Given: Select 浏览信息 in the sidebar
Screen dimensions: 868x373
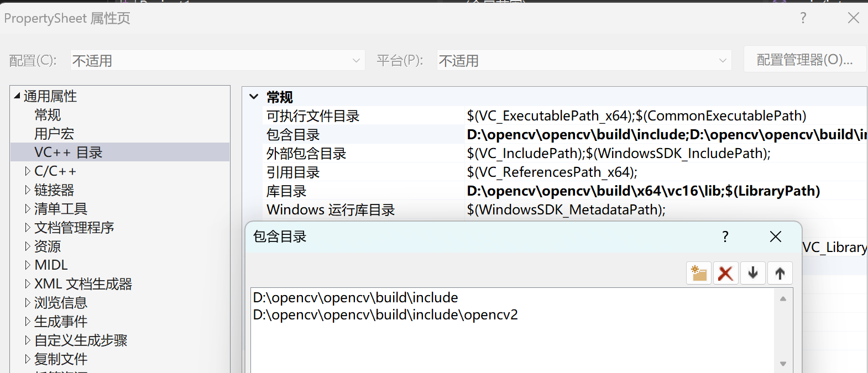Looking at the screenshot, I should [x=61, y=302].
